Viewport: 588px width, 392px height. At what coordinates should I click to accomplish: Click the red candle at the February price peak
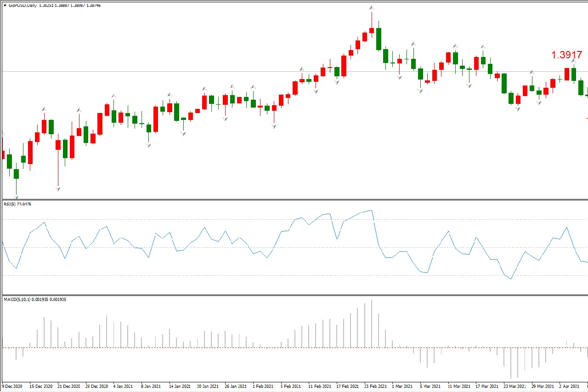coord(372,30)
